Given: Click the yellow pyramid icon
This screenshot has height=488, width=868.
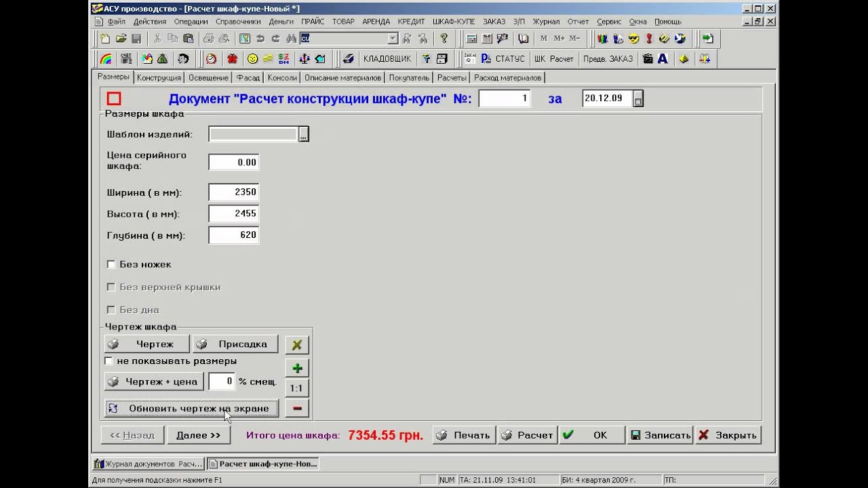Looking at the screenshot, I should click(684, 59).
